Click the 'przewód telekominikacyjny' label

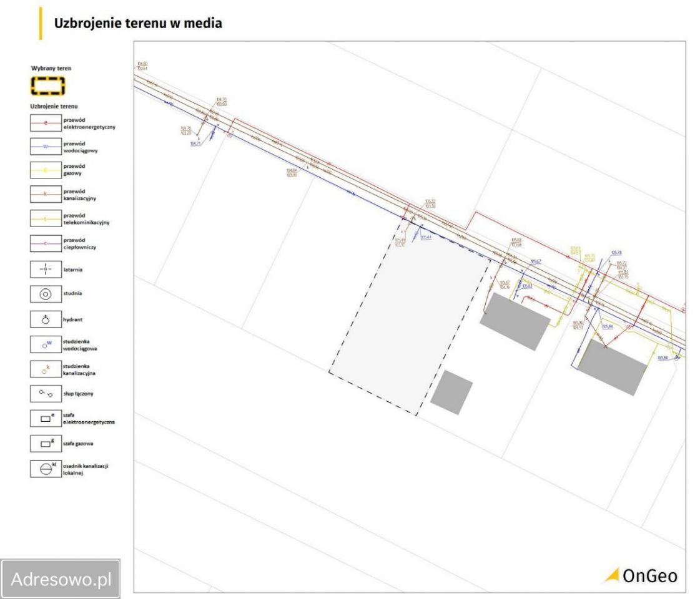point(86,218)
